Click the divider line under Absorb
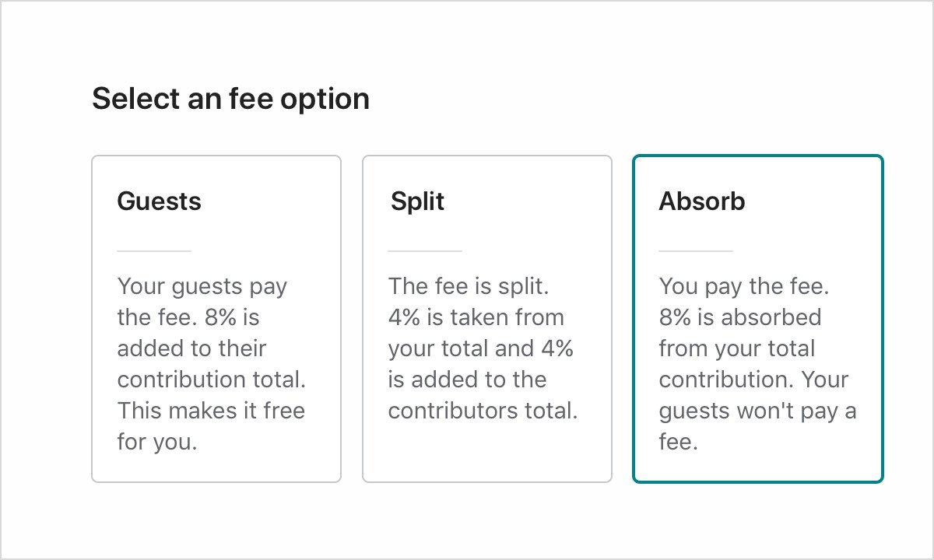This screenshot has height=560, width=934. pyautogui.click(x=695, y=250)
